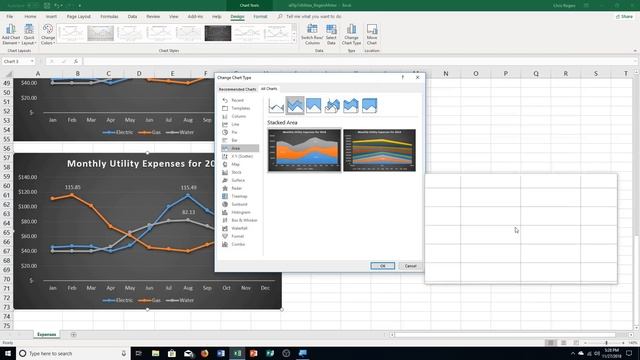
Task: Click OK in Change Chart Type dialog
Action: click(382, 266)
